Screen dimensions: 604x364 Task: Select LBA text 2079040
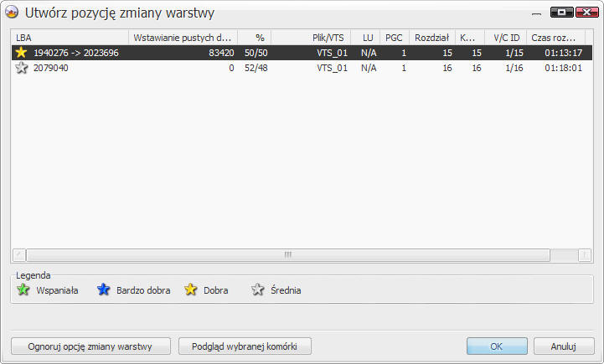coord(51,68)
